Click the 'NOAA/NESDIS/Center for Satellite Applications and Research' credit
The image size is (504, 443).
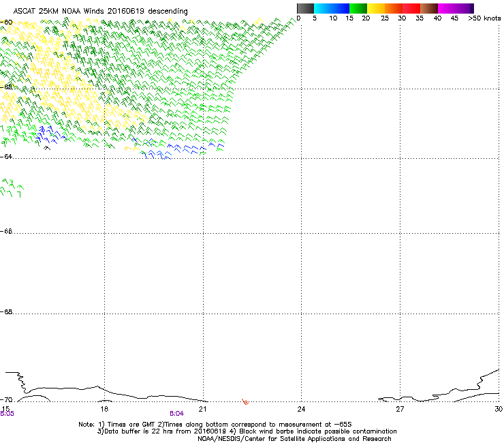[294, 439]
